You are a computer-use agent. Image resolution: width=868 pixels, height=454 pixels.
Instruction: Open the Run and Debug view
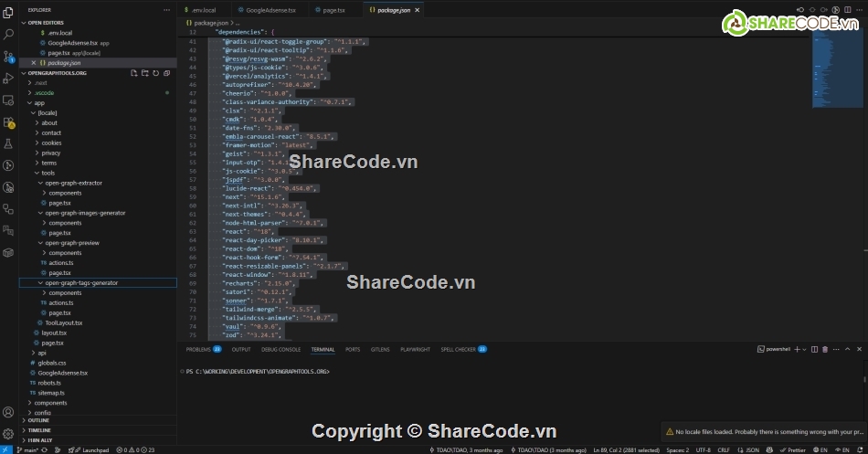(x=8, y=78)
